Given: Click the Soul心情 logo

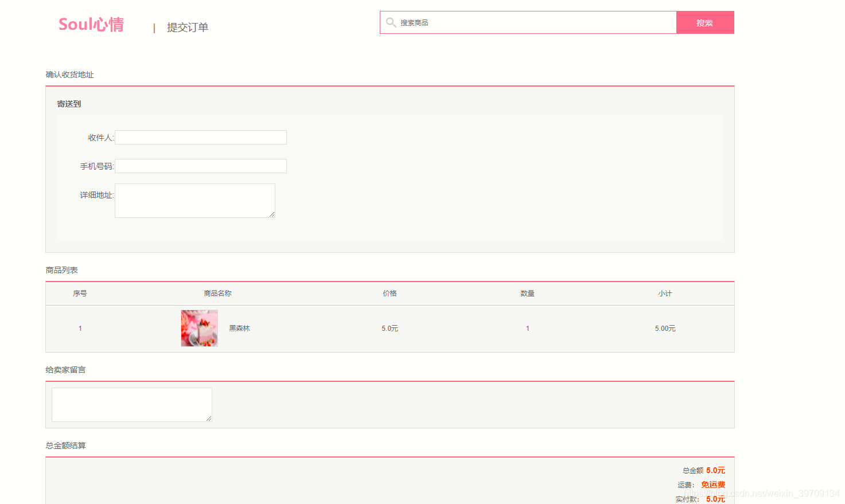Looking at the screenshot, I should point(91,25).
